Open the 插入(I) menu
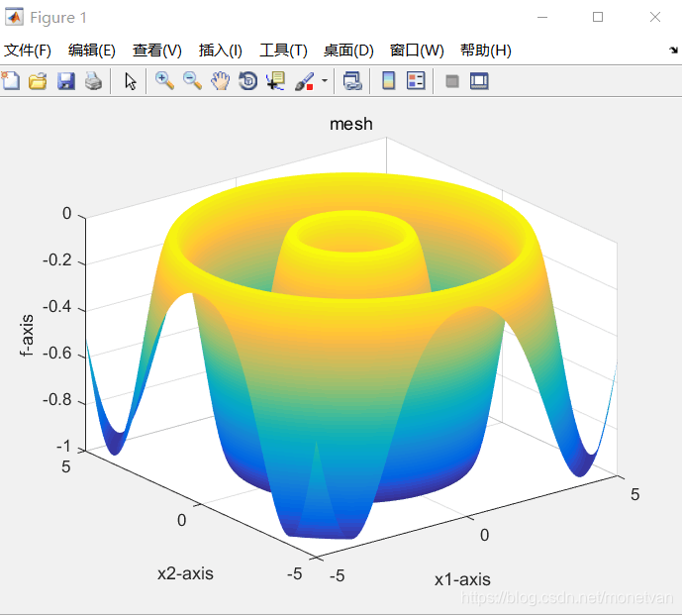Image resolution: width=682 pixels, height=616 pixels. [x=221, y=51]
